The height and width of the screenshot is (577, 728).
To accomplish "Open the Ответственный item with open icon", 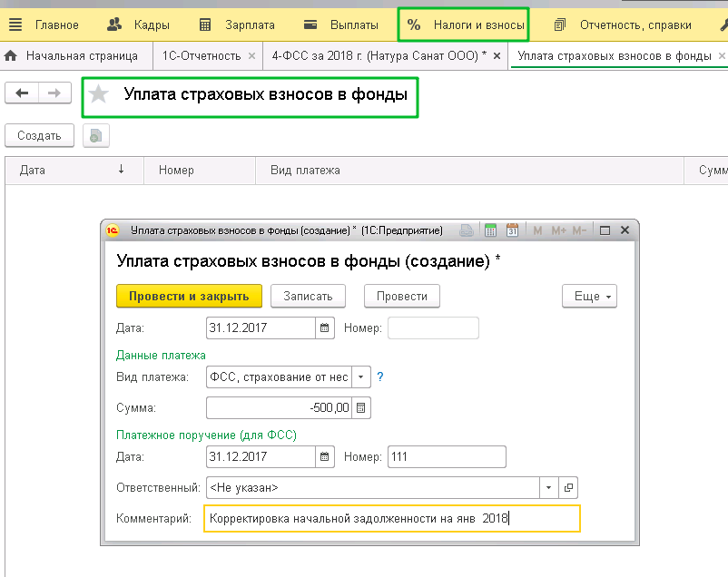I will 568,488.
